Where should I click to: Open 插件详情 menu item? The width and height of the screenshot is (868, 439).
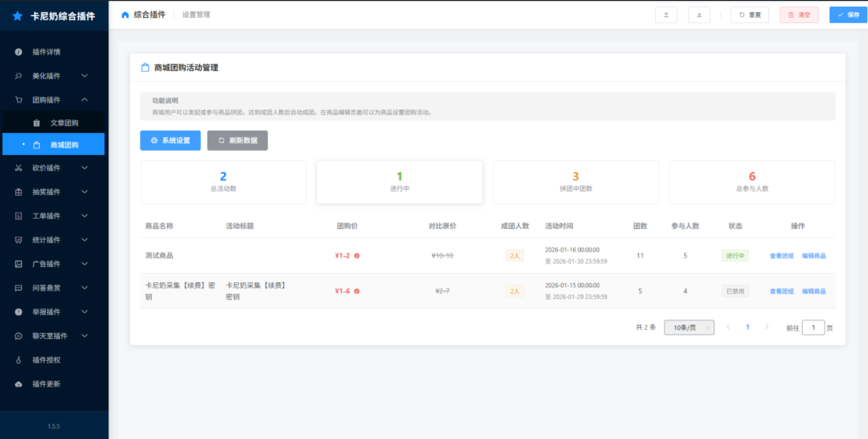pyautogui.click(x=54, y=52)
